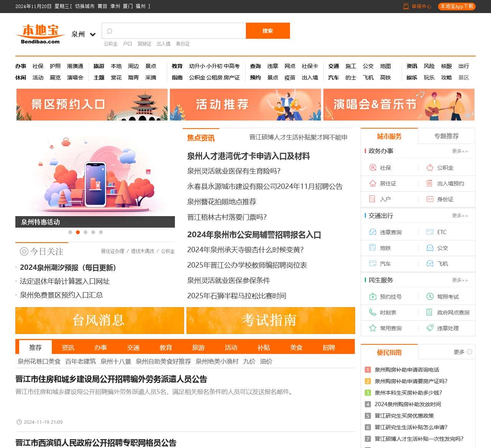
Task: Open the 居住证 house icon
Action: pyautogui.click(x=372, y=183)
